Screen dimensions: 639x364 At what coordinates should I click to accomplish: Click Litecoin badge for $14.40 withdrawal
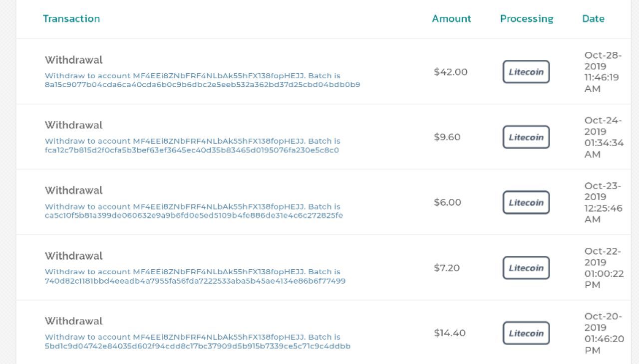(x=526, y=333)
